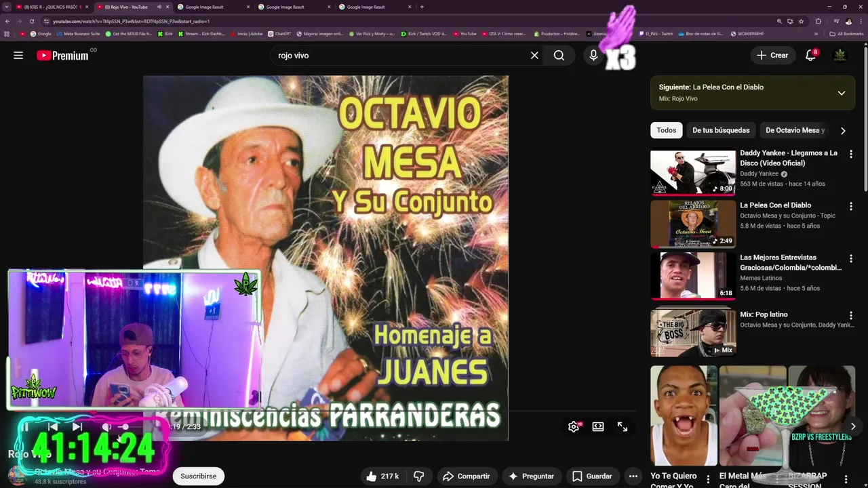
Task: Go back in the browser
Action: [x=7, y=21]
